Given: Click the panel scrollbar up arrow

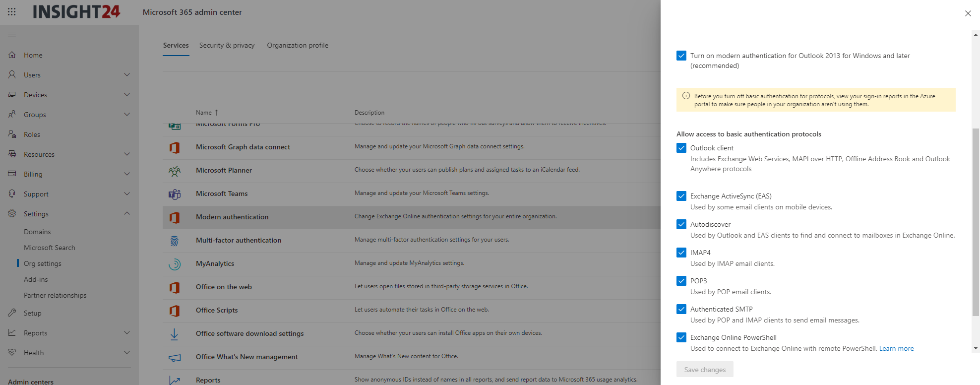Looking at the screenshot, I should point(976,35).
